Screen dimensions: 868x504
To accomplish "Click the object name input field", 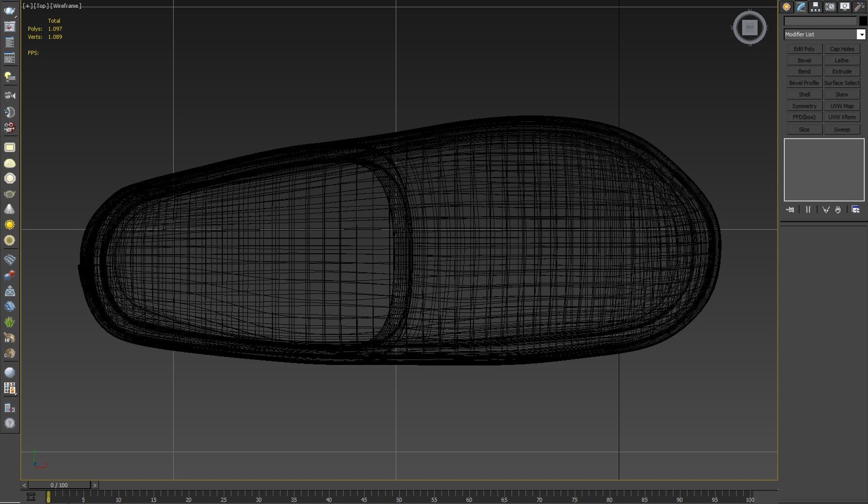I will [x=820, y=21].
